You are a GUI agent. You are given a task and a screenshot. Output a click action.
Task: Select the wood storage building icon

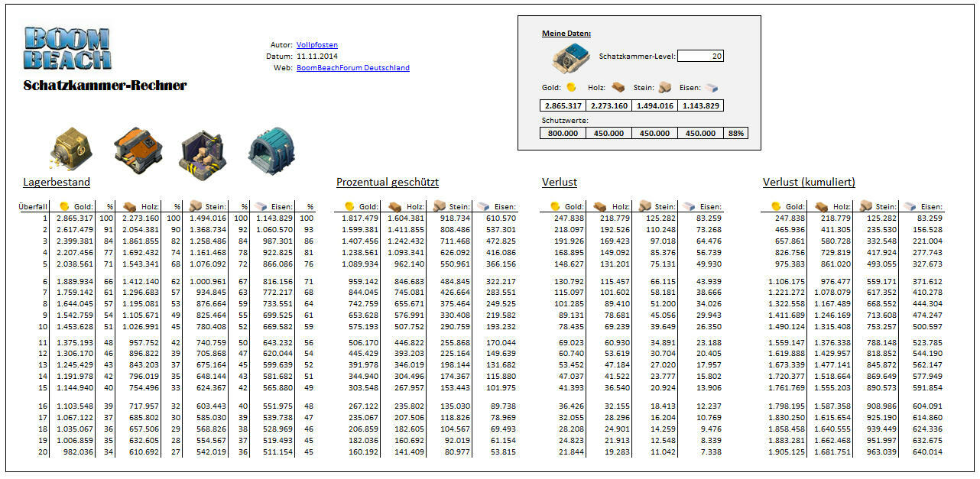click(x=138, y=147)
